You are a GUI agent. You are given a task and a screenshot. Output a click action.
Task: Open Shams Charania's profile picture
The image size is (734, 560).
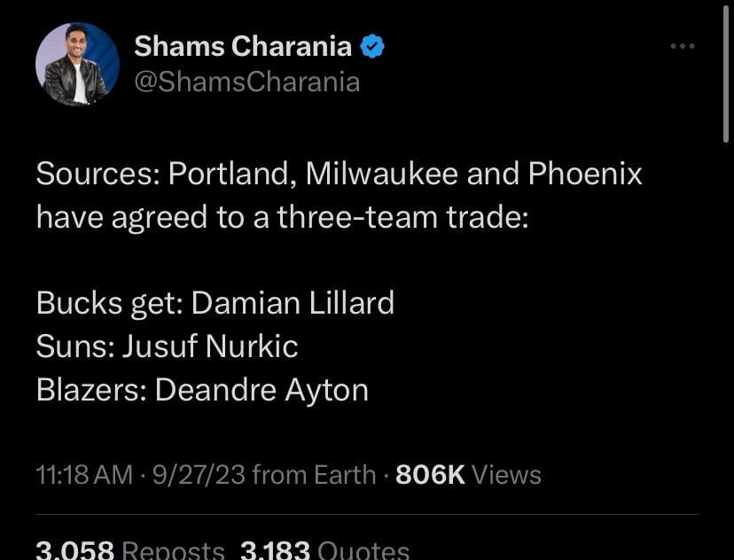point(77,64)
